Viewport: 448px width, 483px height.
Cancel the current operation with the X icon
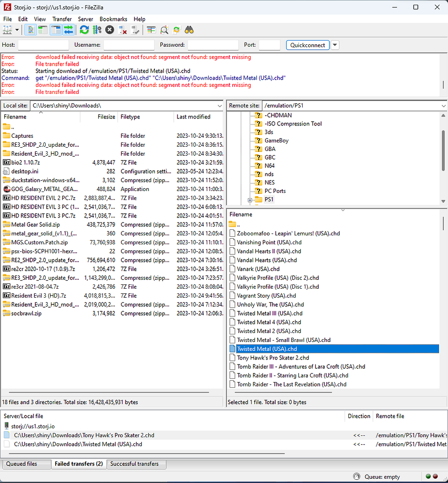110,30
